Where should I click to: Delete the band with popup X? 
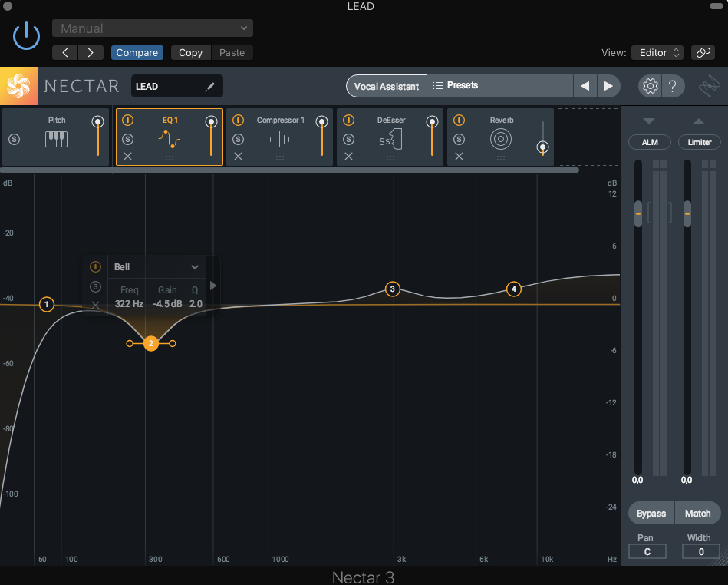95,305
